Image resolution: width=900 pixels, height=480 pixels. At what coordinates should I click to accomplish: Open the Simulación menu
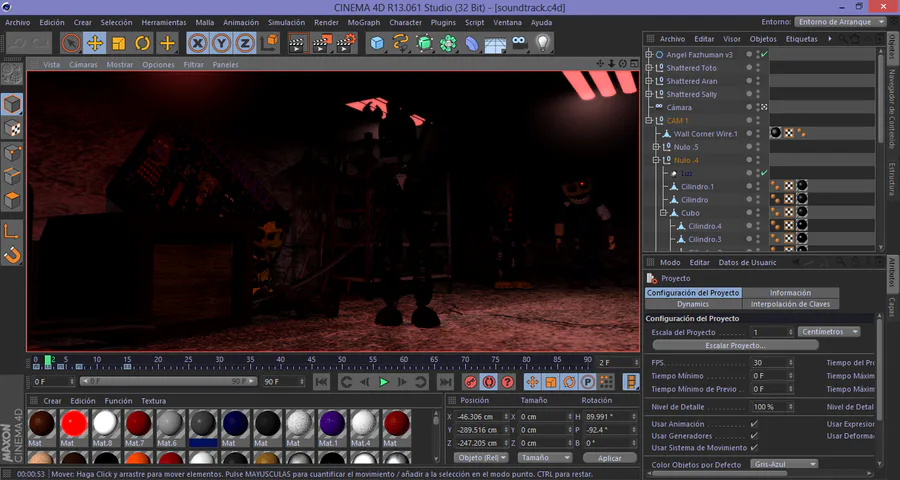click(x=286, y=22)
